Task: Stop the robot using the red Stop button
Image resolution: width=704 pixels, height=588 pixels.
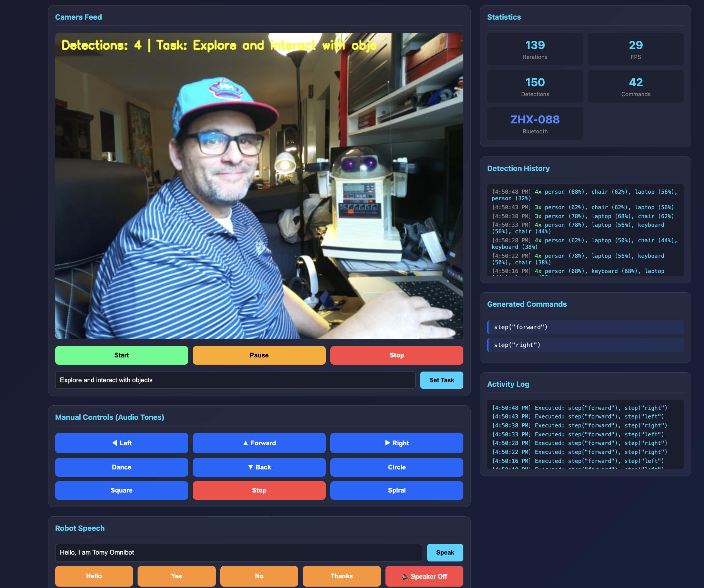Action: (x=396, y=355)
